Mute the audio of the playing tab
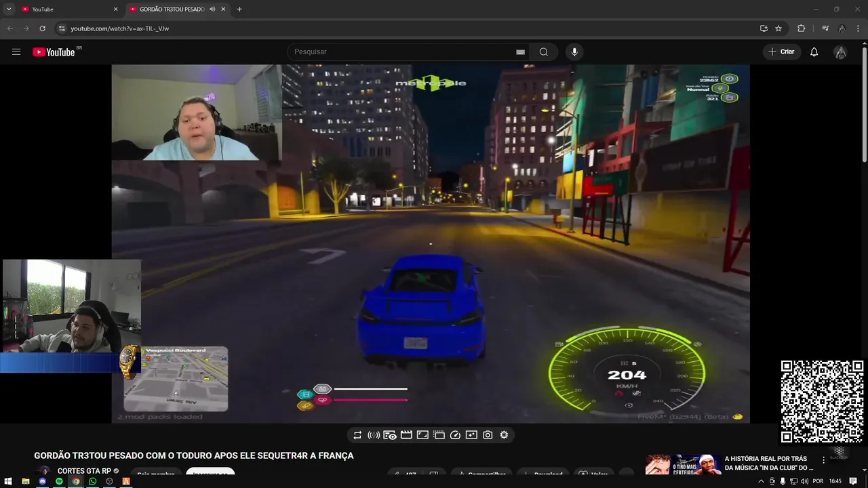This screenshot has width=868, height=488. [212, 9]
